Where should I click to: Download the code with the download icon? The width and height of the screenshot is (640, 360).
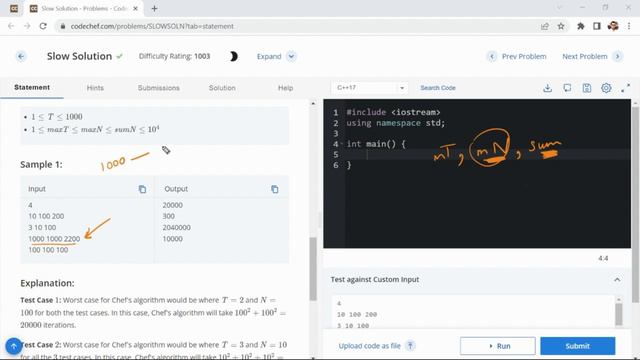click(x=547, y=88)
